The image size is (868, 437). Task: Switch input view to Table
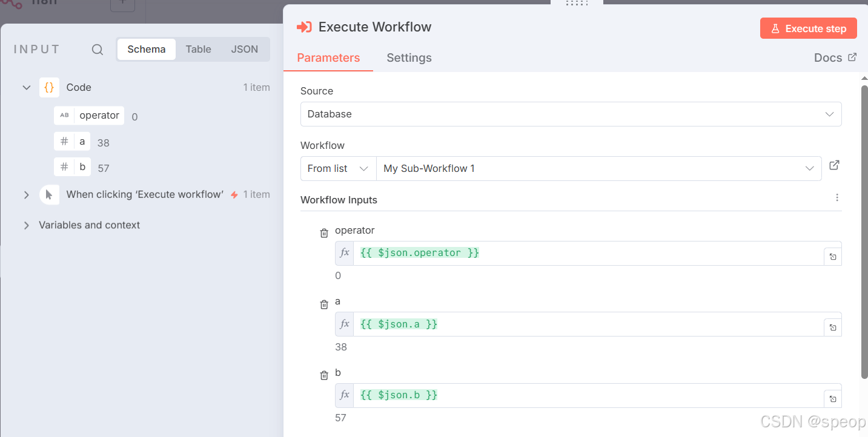198,50
